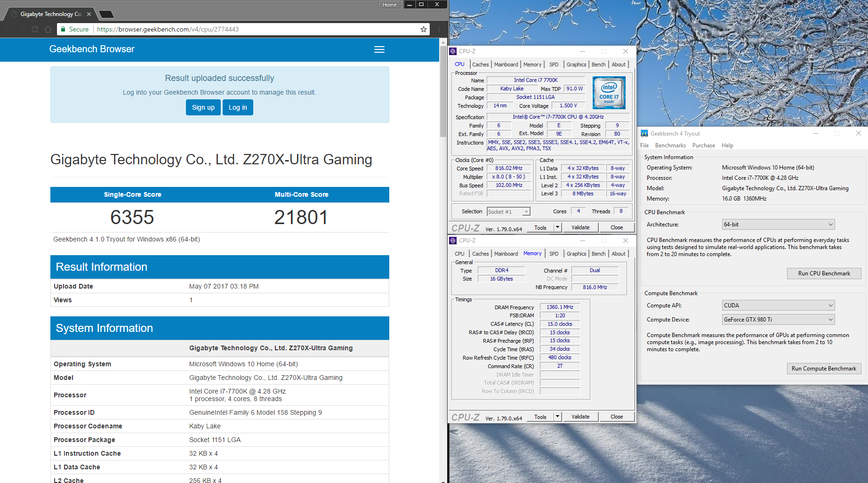
Task: Click Processor Codename row value Kaby Lake
Action: pyautogui.click(x=205, y=426)
